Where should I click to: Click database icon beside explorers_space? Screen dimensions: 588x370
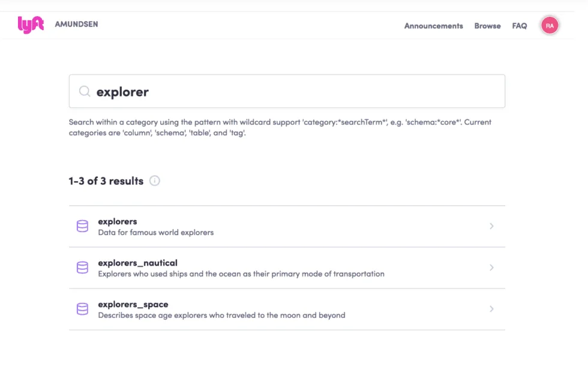click(x=83, y=309)
